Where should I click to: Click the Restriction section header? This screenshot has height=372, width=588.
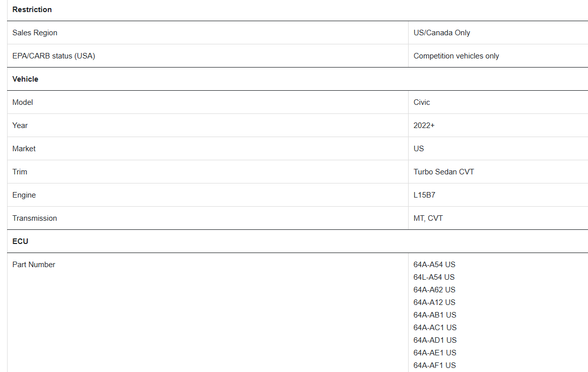(32, 10)
